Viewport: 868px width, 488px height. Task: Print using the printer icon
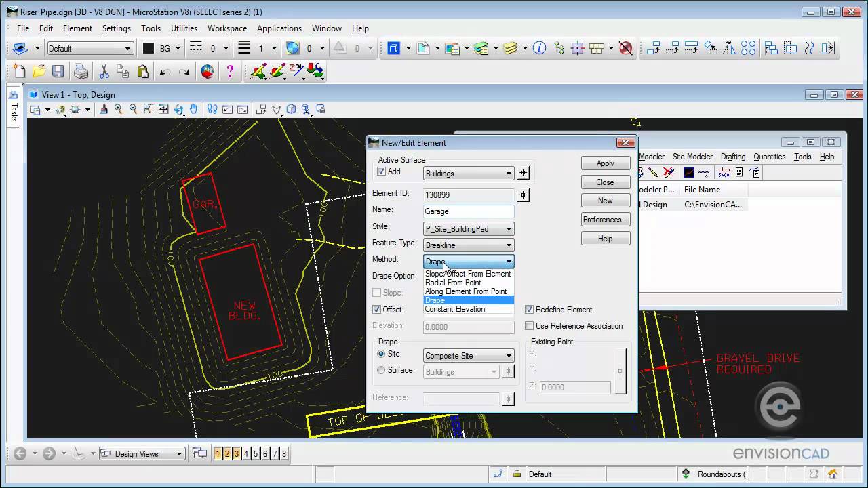81,71
